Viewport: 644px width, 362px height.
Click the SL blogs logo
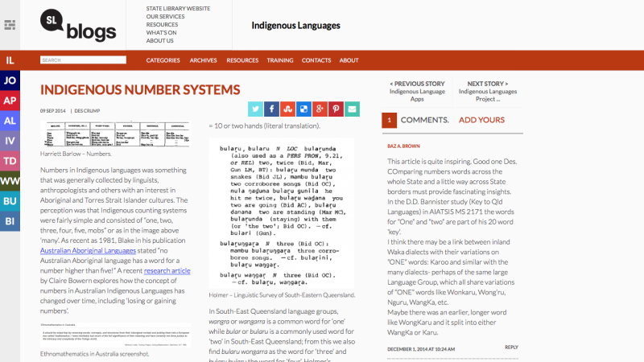coord(78,26)
